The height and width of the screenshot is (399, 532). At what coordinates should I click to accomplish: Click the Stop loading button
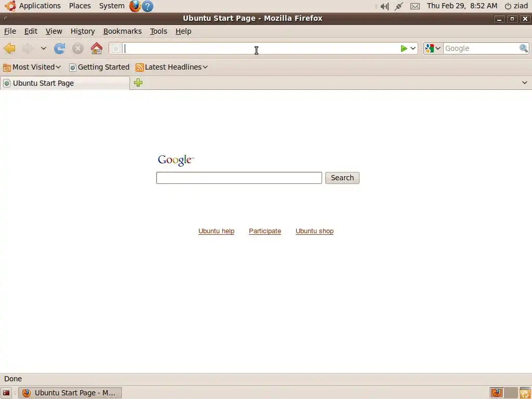pyautogui.click(x=78, y=48)
